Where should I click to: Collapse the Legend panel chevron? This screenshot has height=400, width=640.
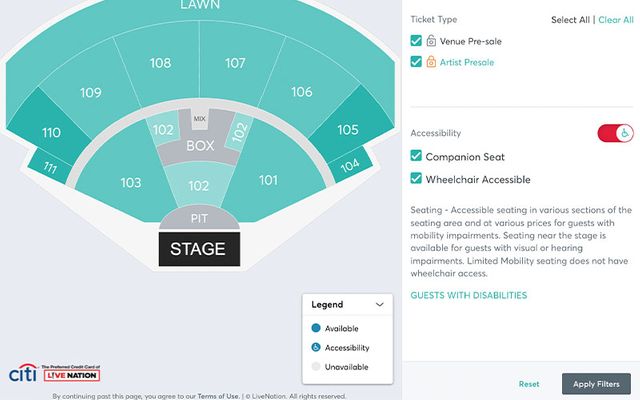click(x=380, y=304)
